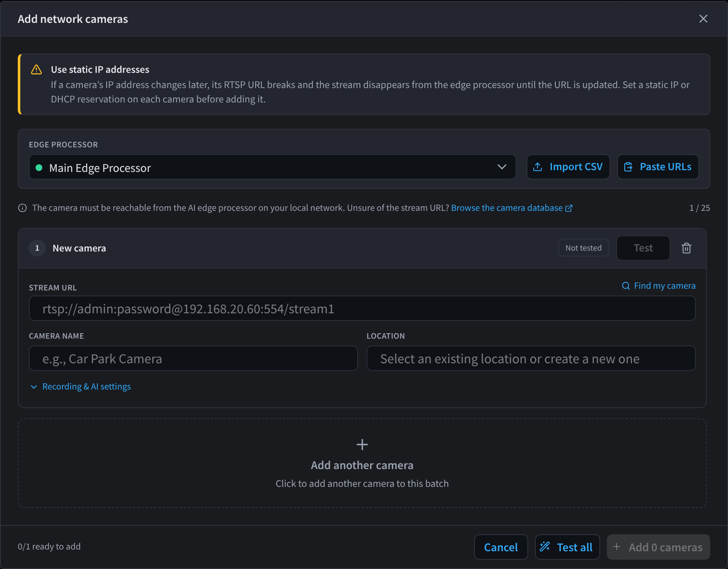Image resolution: width=728 pixels, height=569 pixels.
Task: Click the camera number 1 badge
Action: tap(37, 248)
